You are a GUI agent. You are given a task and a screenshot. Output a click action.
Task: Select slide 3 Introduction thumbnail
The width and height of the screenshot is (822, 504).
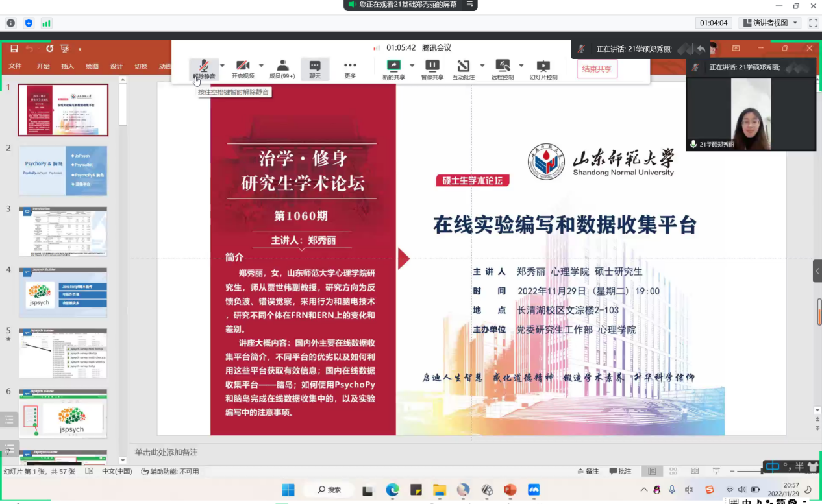[x=63, y=232]
